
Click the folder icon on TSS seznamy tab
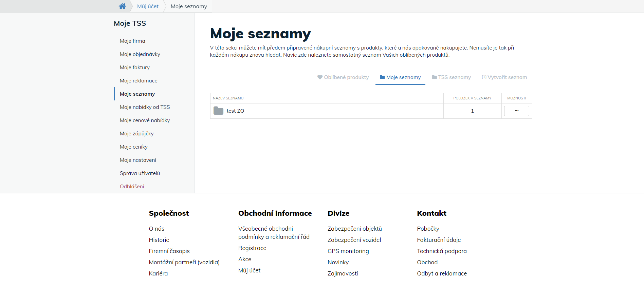(x=434, y=77)
